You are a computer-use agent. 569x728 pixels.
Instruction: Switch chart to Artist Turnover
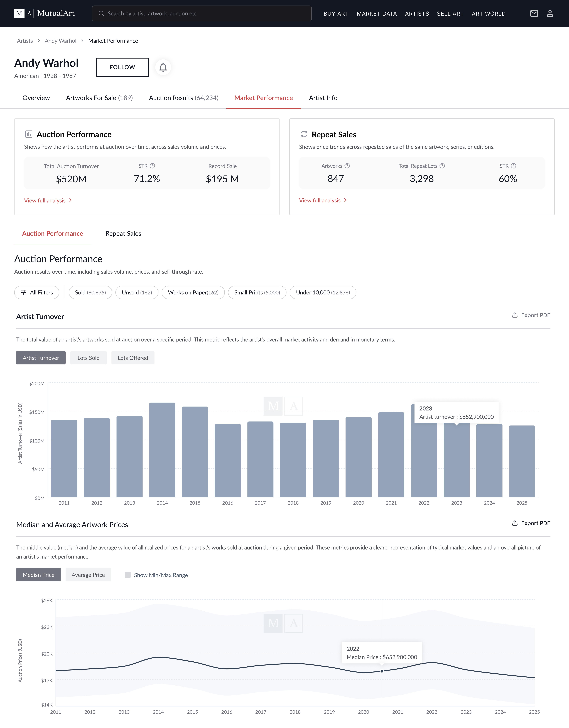tap(41, 358)
